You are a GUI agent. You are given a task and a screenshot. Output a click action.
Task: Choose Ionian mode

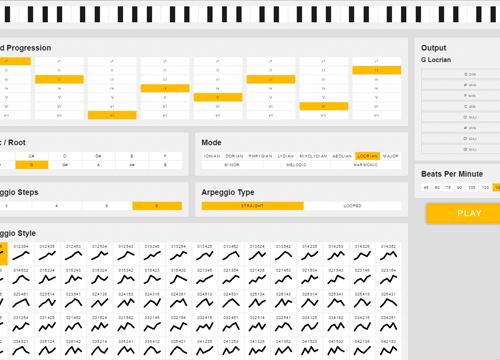click(212, 156)
